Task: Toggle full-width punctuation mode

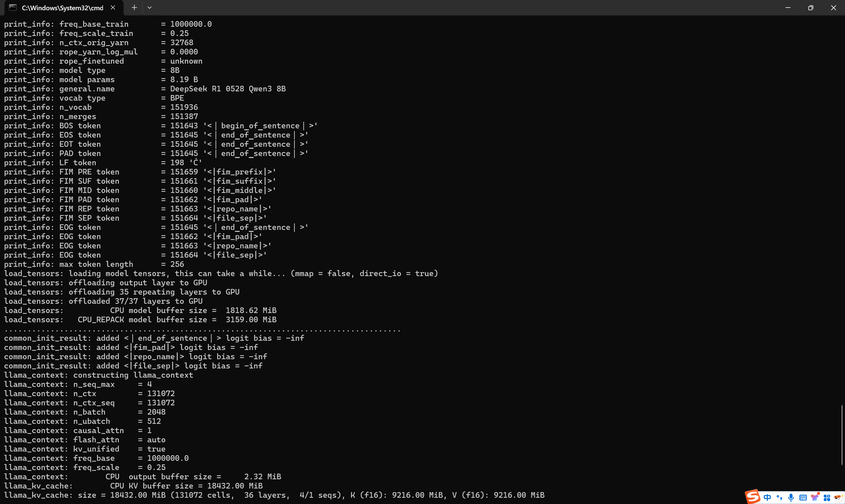Action: [779, 498]
